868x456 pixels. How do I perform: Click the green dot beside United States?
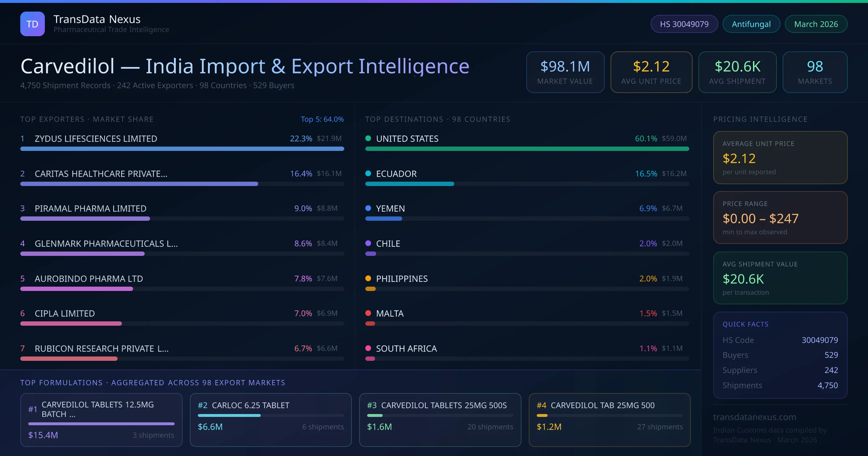coord(368,138)
